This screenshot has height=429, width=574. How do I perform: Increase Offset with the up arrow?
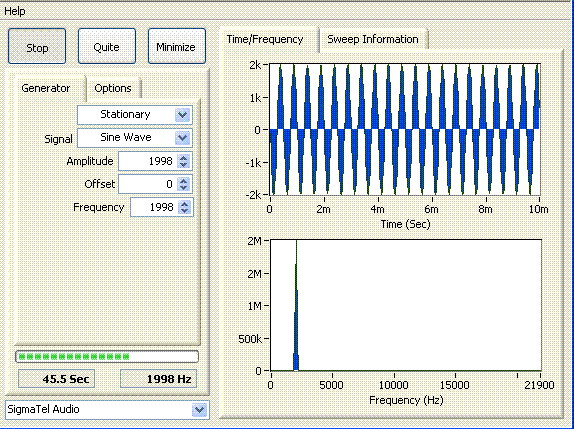[183, 181]
